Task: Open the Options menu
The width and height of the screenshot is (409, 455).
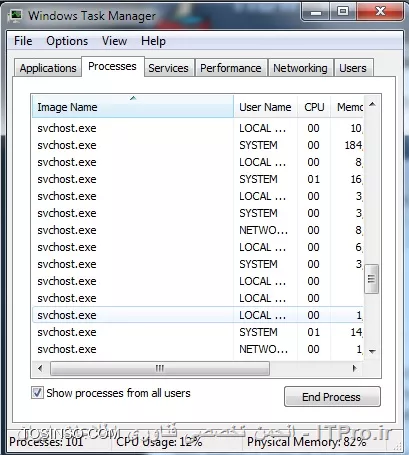Action: [67, 41]
